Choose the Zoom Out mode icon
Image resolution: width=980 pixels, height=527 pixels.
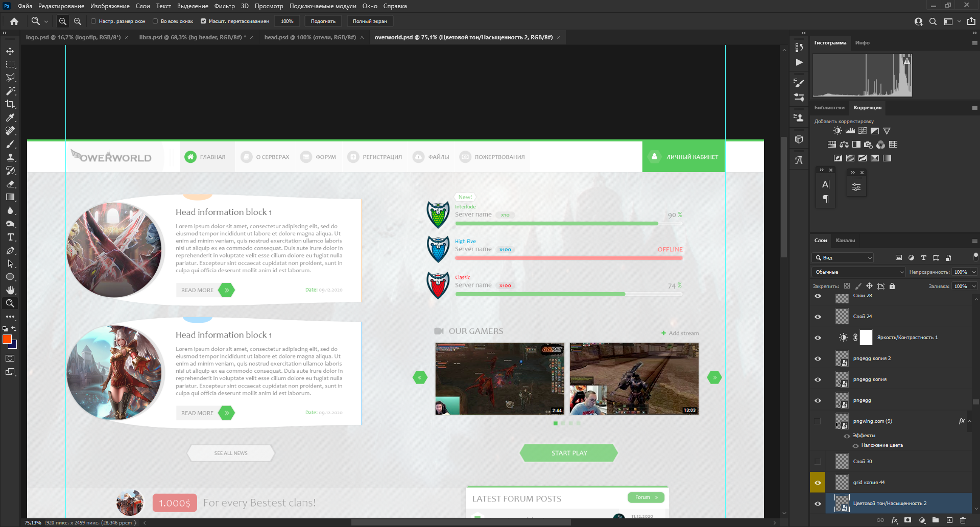(78, 21)
